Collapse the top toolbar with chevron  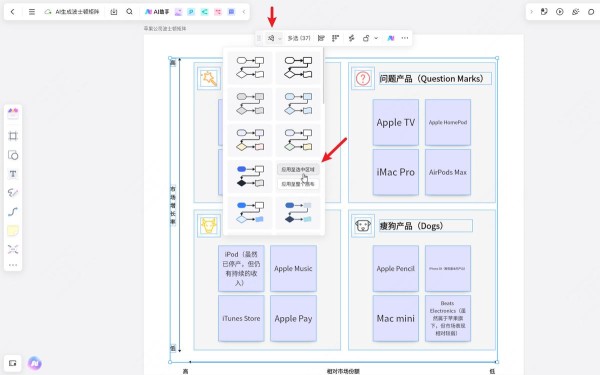click(x=244, y=12)
